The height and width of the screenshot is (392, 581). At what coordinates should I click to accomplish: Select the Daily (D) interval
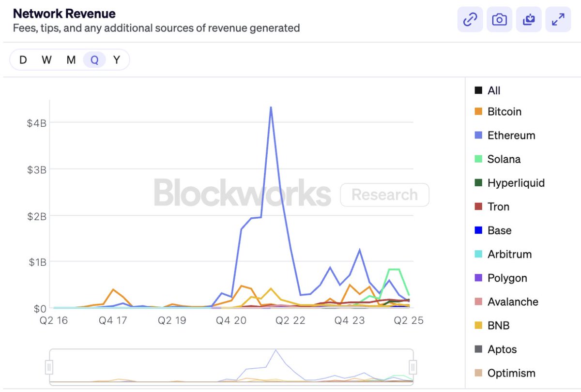coord(23,60)
